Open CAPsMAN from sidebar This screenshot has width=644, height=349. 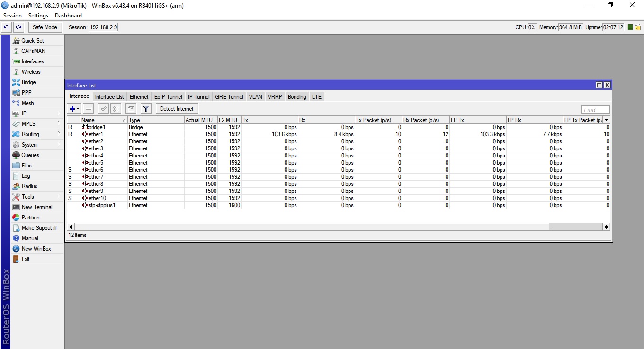tap(37, 51)
